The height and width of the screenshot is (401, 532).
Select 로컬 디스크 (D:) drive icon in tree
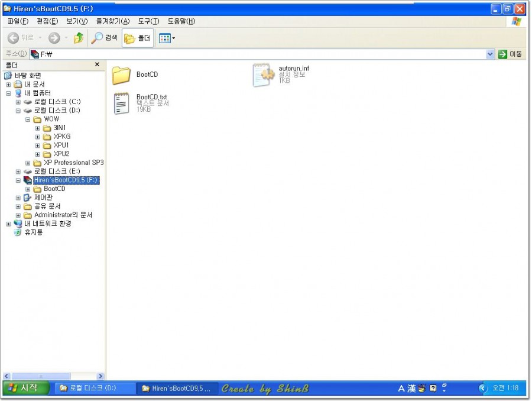(27, 111)
